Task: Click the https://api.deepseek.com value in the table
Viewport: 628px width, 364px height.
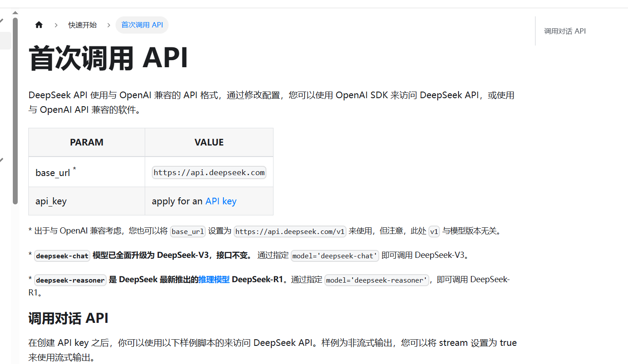Action: click(209, 172)
